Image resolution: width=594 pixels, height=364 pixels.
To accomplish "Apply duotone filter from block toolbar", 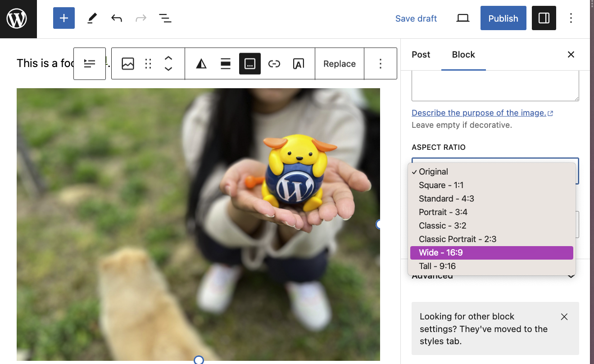I will [x=201, y=64].
